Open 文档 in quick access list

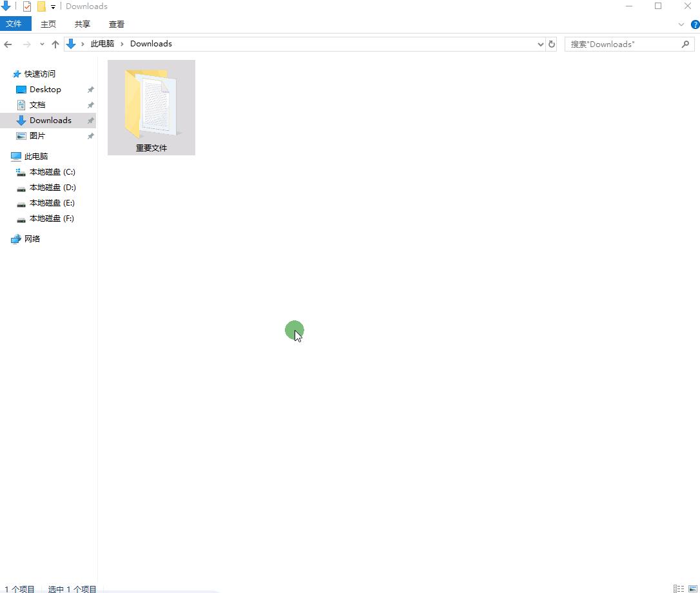click(37, 105)
